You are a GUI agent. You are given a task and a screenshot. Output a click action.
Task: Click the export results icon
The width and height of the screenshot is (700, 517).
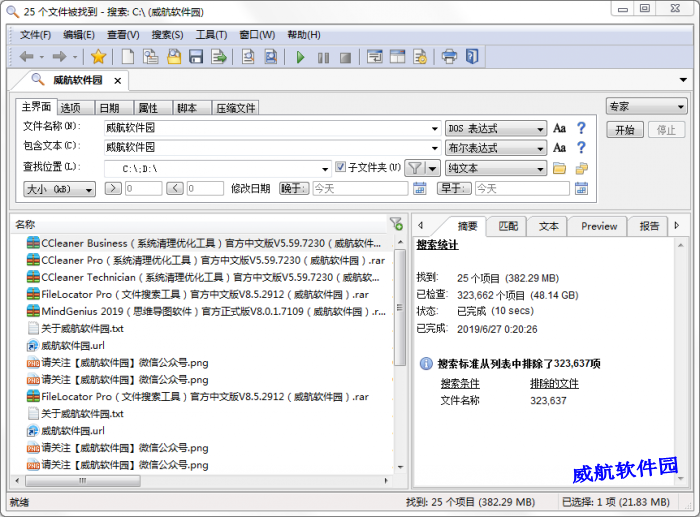(x=219, y=57)
